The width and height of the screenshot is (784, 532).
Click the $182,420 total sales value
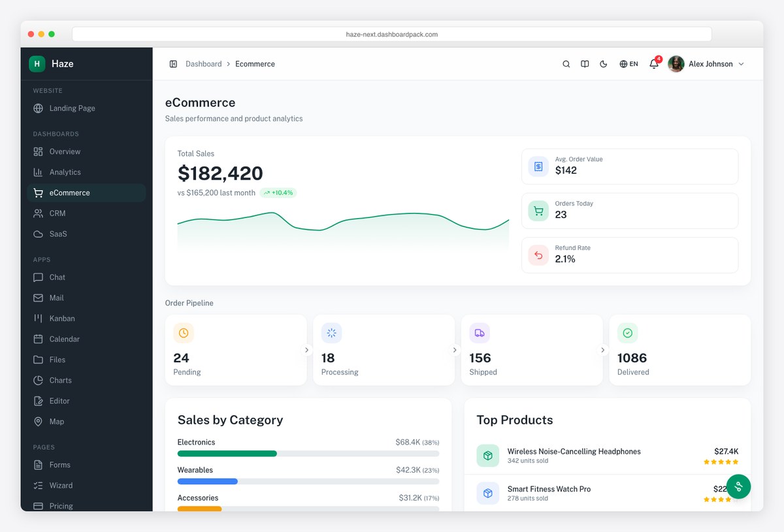(x=220, y=173)
